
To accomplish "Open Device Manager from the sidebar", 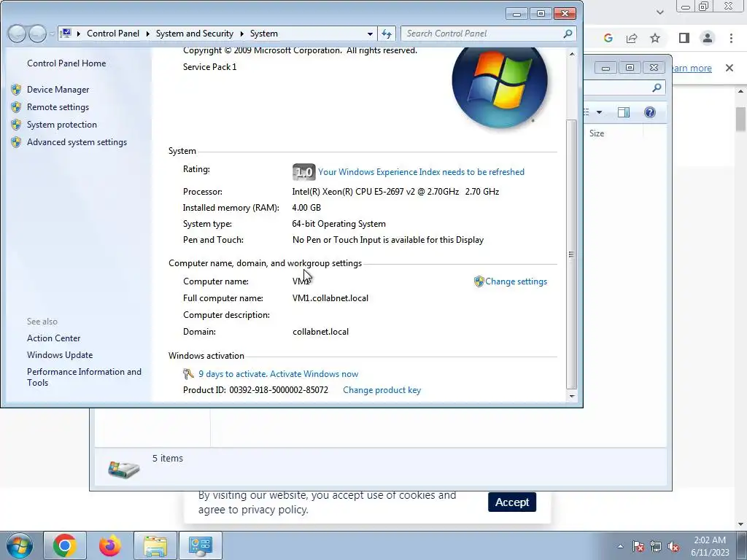I will pos(58,90).
